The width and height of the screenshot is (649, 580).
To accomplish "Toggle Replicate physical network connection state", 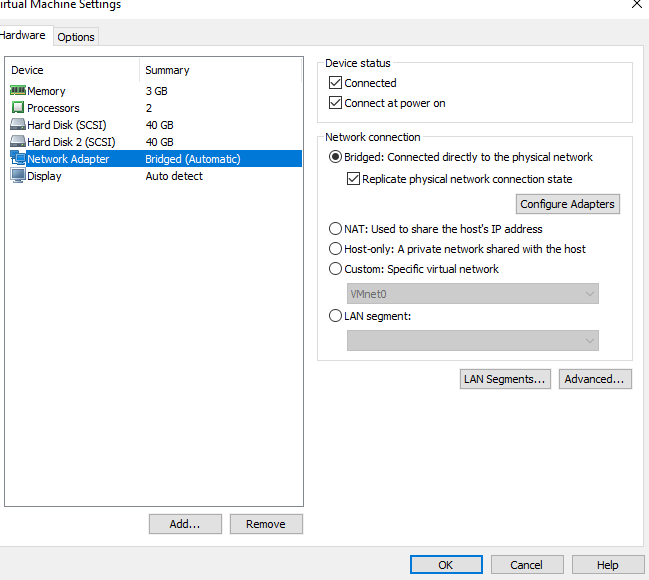I will pyautogui.click(x=353, y=179).
